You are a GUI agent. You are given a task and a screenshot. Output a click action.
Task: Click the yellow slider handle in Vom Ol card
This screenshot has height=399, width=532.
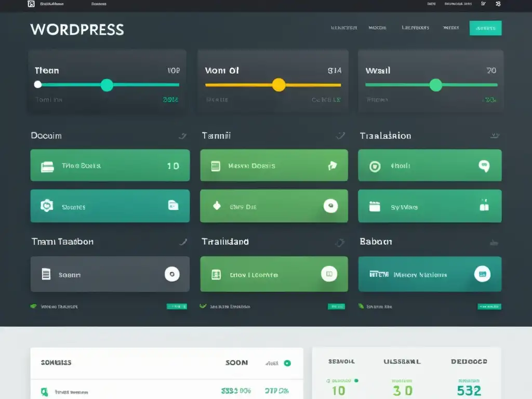[x=279, y=85]
